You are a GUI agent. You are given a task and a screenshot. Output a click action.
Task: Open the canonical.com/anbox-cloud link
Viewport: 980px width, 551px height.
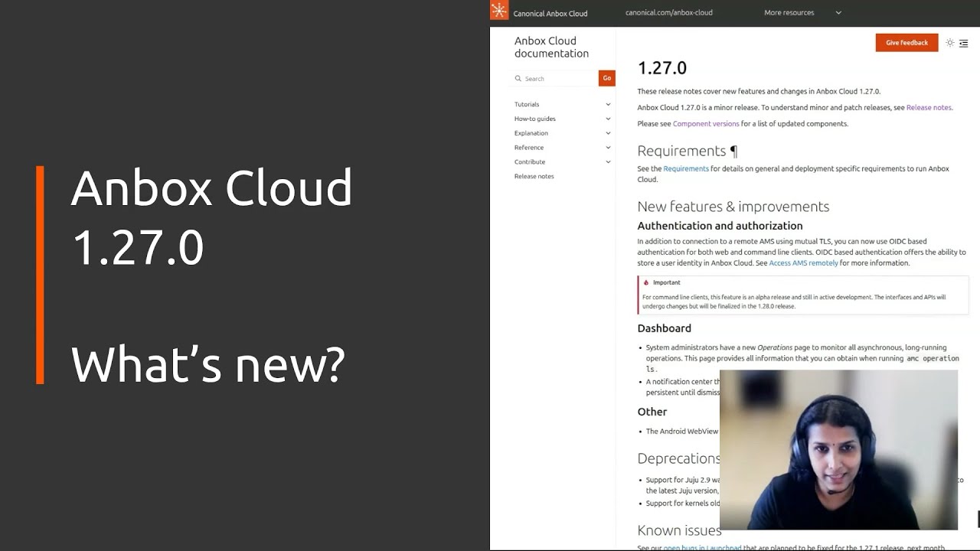pos(669,12)
